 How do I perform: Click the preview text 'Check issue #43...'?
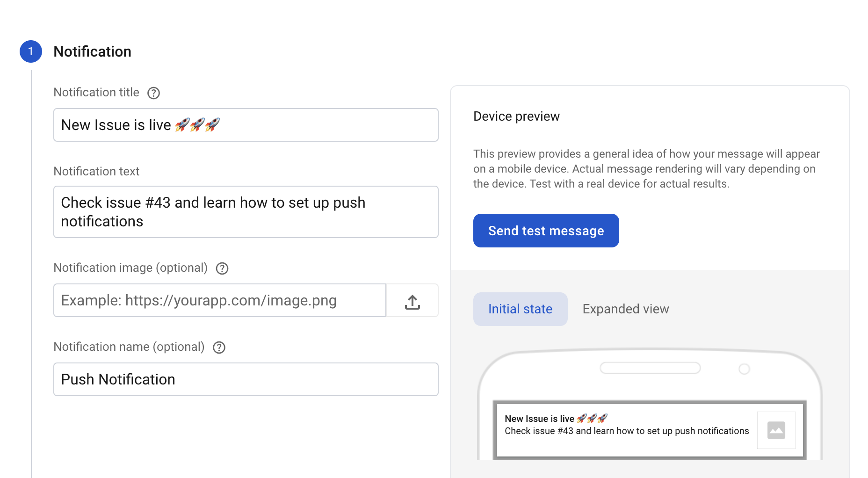click(x=627, y=431)
